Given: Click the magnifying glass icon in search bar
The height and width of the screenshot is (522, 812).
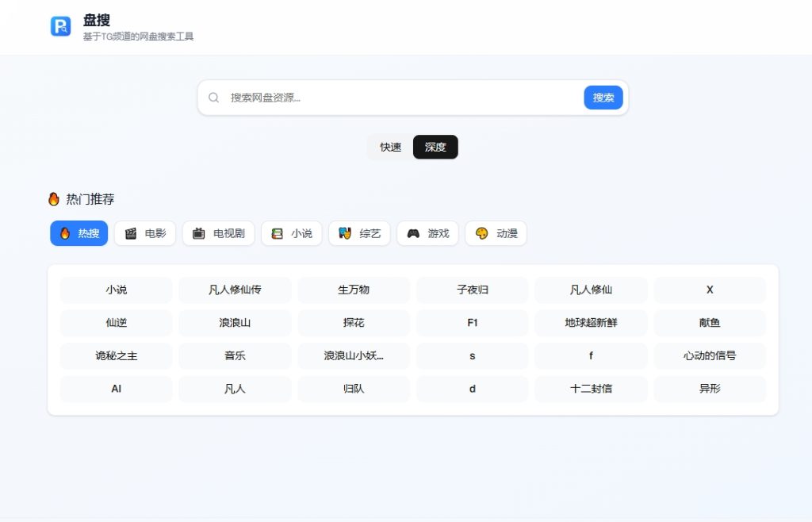Looking at the screenshot, I should point(213,97).
